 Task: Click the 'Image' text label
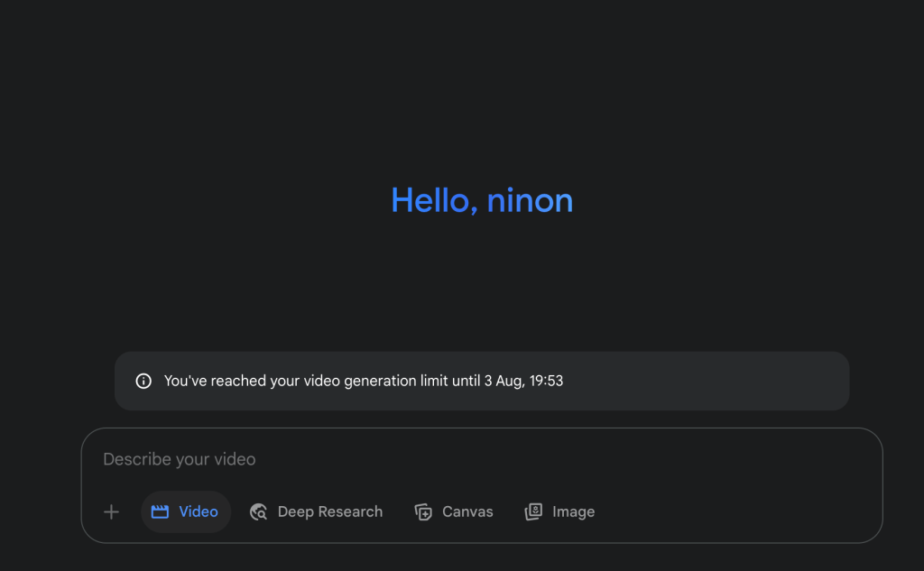(574, 512)
